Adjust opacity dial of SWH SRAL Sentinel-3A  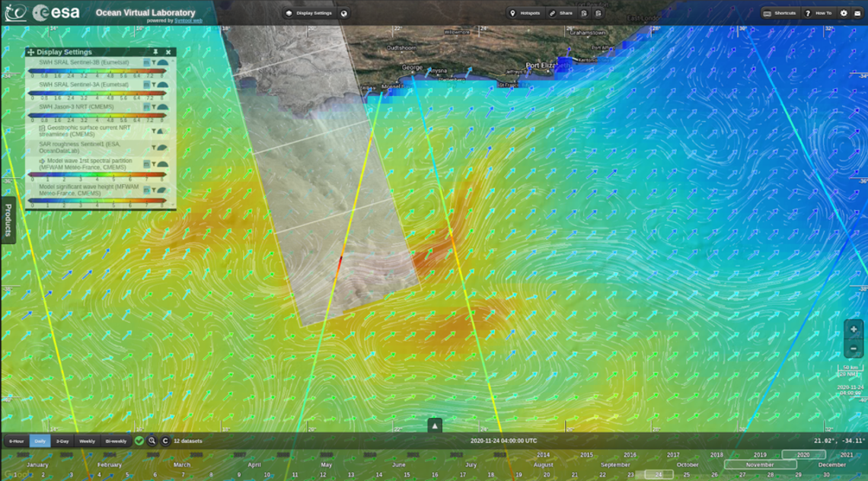[x=163, y=84]
